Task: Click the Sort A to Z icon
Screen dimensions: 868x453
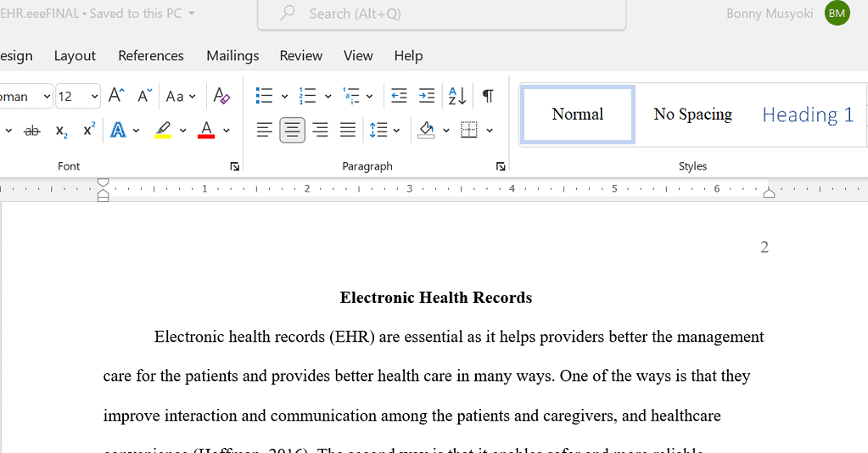Action: (x=456, y=96)
